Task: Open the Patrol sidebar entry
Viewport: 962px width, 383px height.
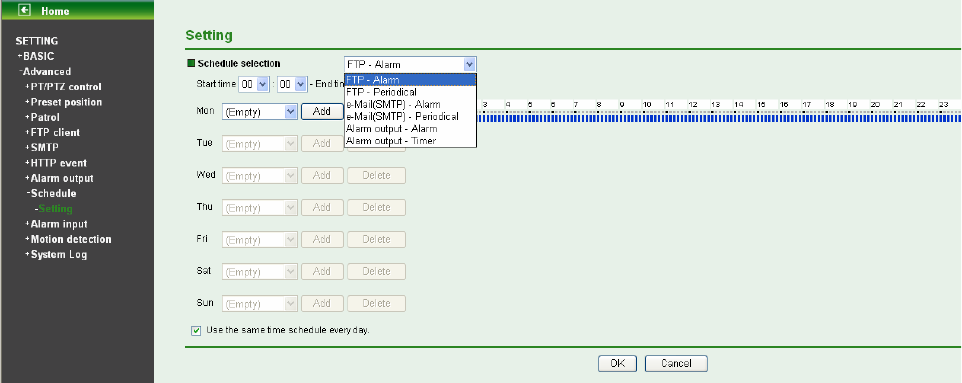Action: coord(45,117)
